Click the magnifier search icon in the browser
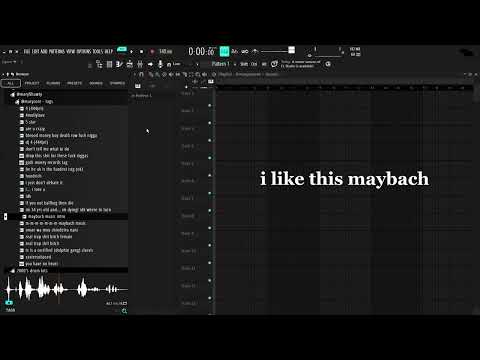480x360 pixels. 124,311
